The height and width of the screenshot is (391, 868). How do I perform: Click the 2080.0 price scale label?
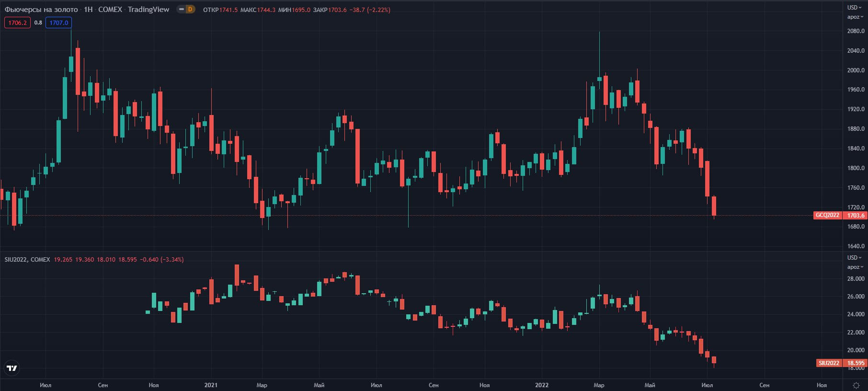pos(856,31)
